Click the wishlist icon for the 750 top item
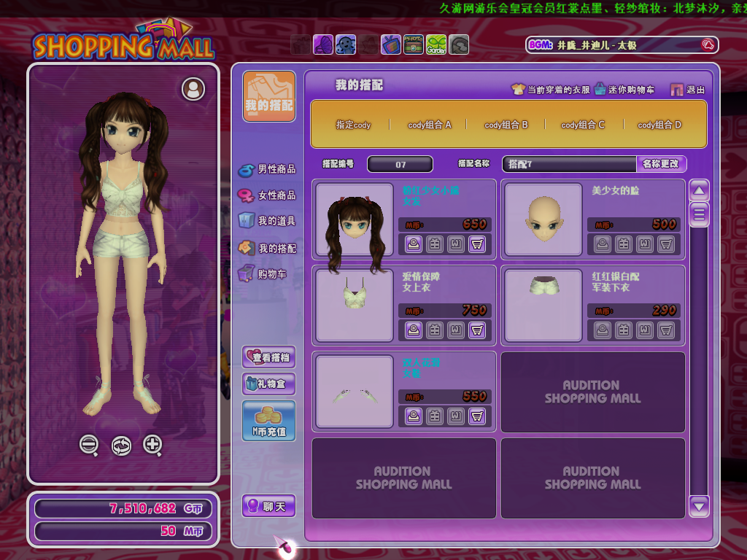This screenshot has width=747, height=560. (456, 330)
